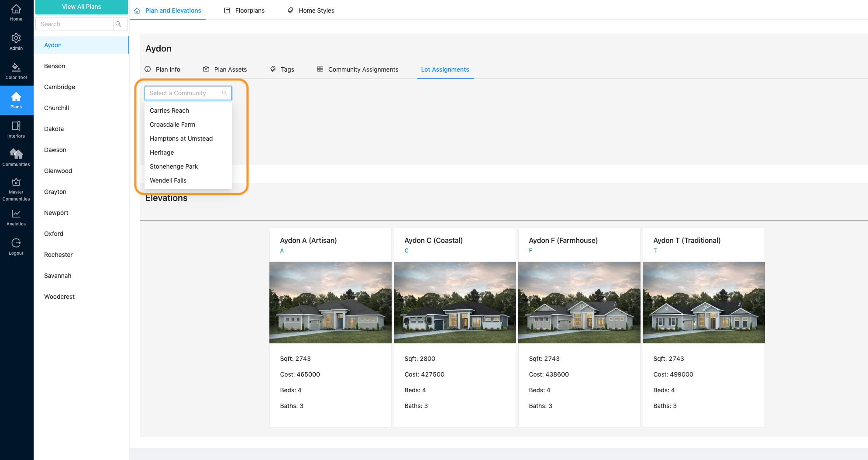Viewport: 868px width, 460px height.
Task: Open Master Communities from the sidebar
Action: click(16, 185)
